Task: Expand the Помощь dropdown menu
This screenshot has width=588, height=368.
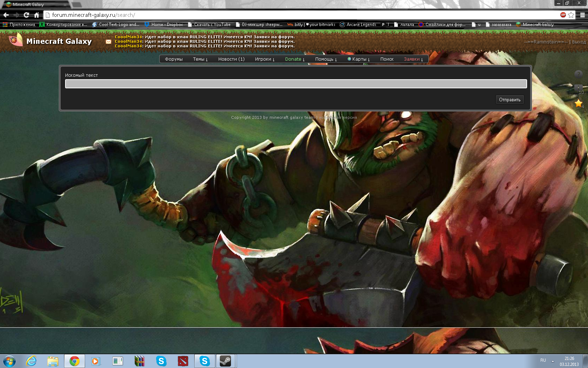Action: 326,59
